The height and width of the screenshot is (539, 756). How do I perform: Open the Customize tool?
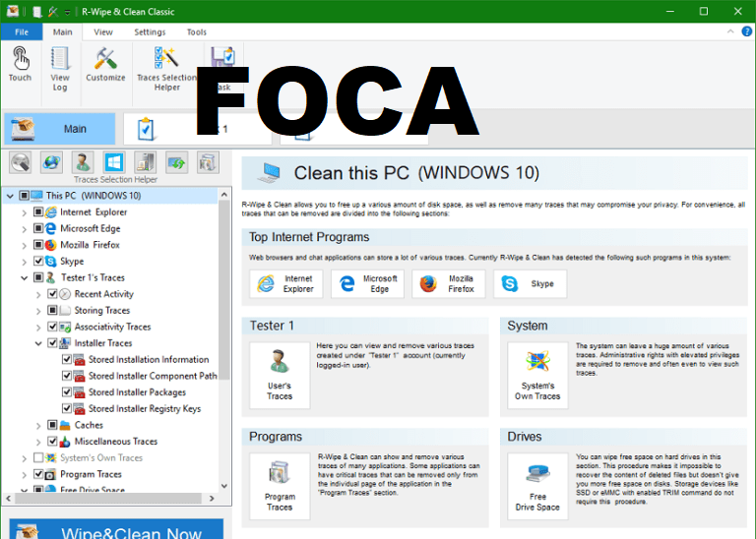(x=105, y=65)
